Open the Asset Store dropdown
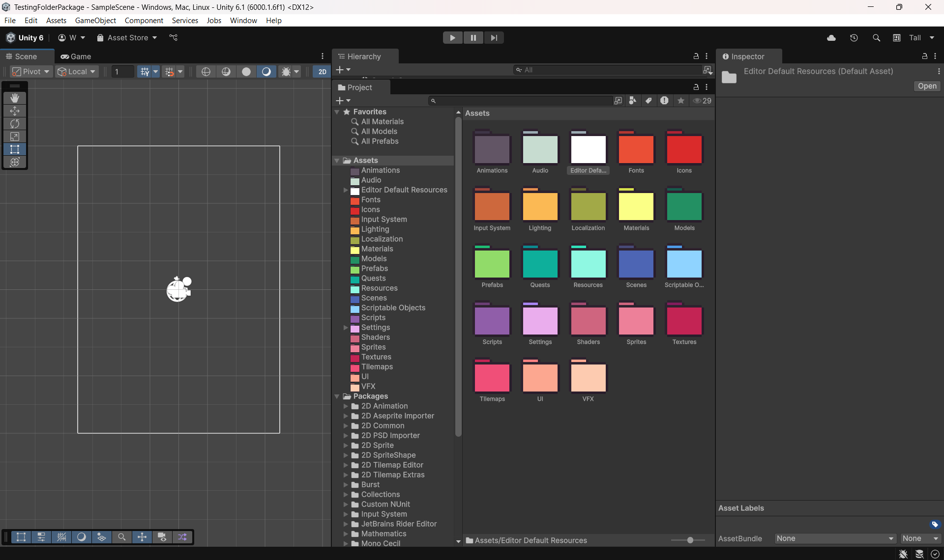This screenshot has height=560, width=944. pyautogui.click(x=127, y=38)
